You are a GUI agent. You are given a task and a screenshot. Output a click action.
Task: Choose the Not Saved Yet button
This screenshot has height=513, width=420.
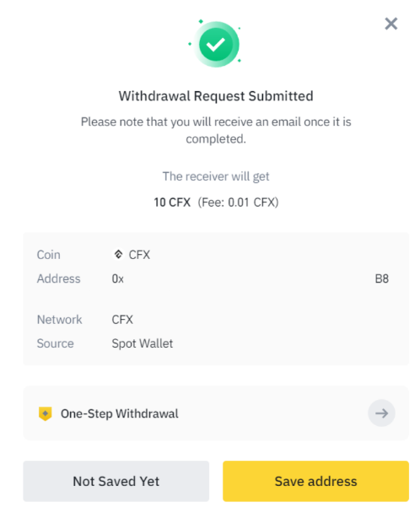pyautogui.click(x=116, y=481)
